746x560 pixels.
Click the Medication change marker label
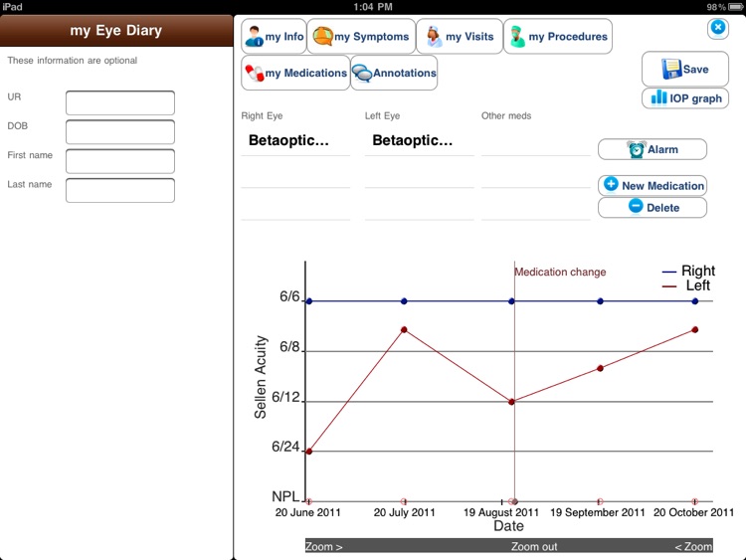click(x=560, y=272)
